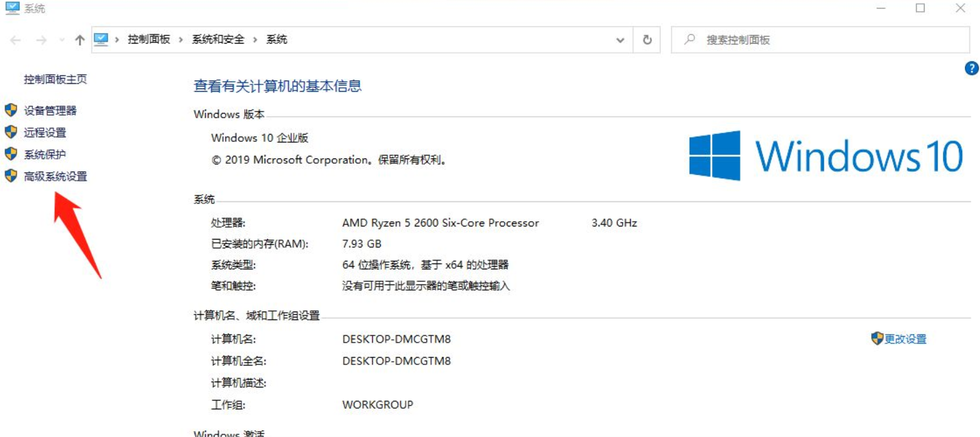
Task: Open 高级系统设置 link
Action: click(55, 176)
